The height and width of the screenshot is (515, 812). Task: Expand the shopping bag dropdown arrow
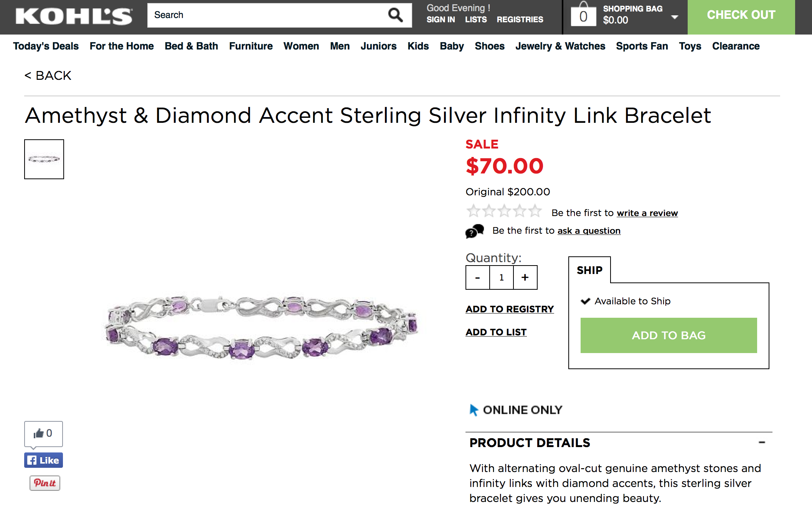pyautogui.click(x=675, y=17)
